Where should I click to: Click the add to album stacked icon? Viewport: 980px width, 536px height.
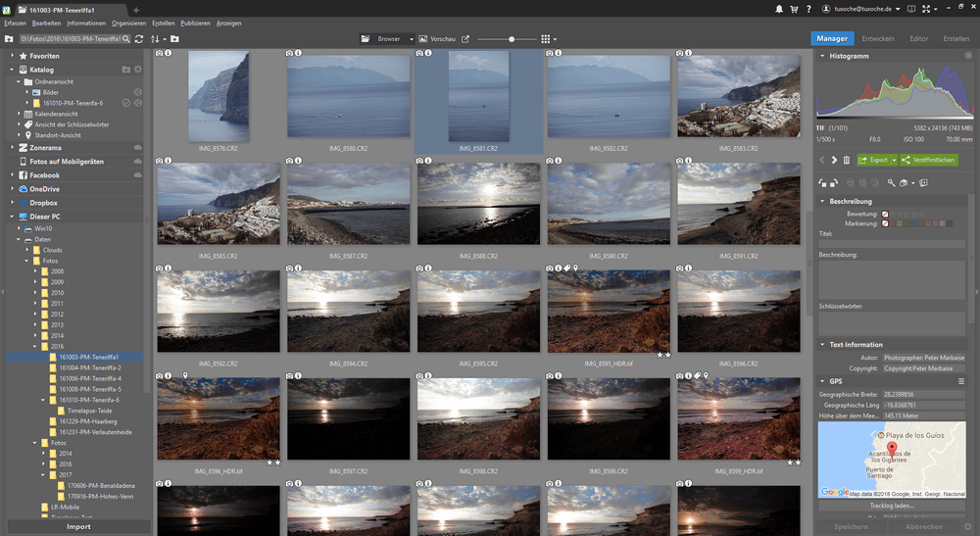(x=924, y=183)
